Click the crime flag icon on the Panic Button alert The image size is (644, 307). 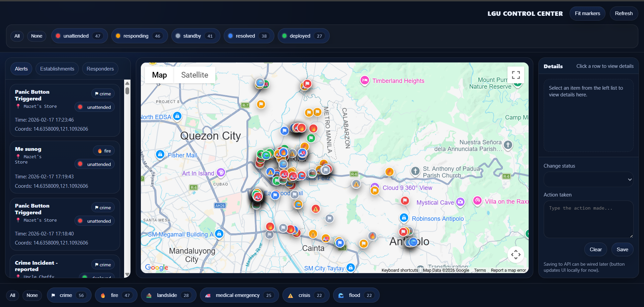point(97,93)
